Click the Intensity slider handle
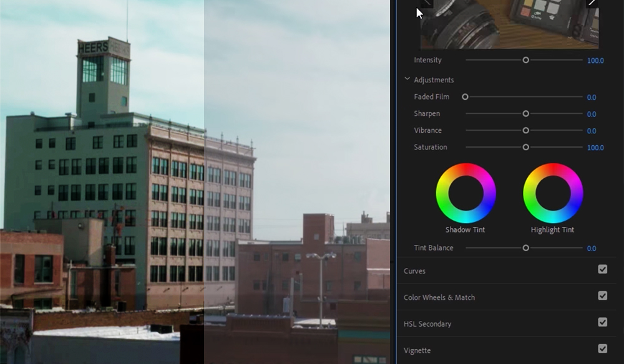 pos(525,60)
